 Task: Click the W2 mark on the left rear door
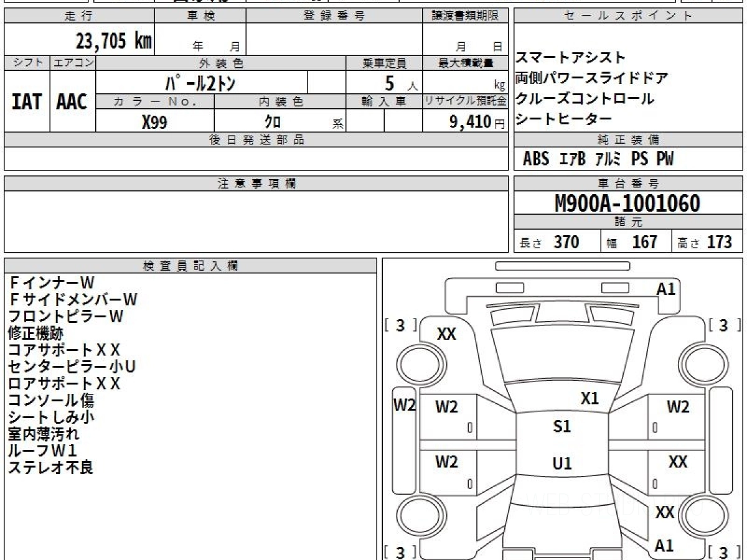[x=446, y=462]
